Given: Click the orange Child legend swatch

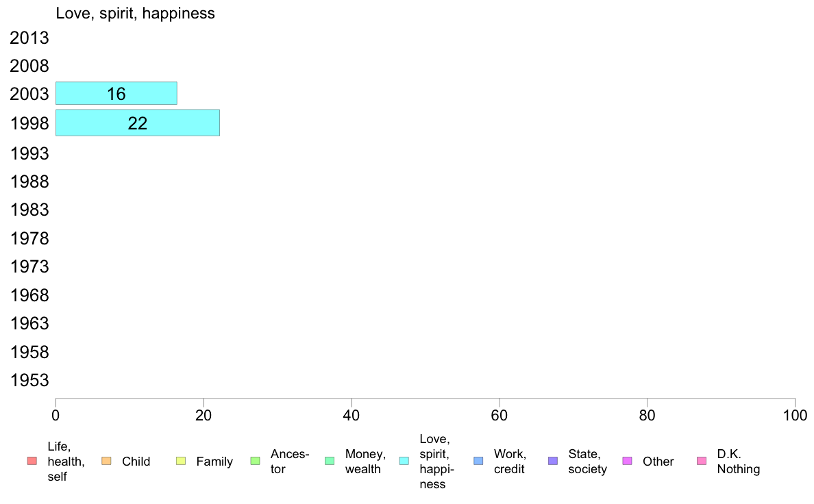Looking at the screenshot, I should click(x=106, y=461).
